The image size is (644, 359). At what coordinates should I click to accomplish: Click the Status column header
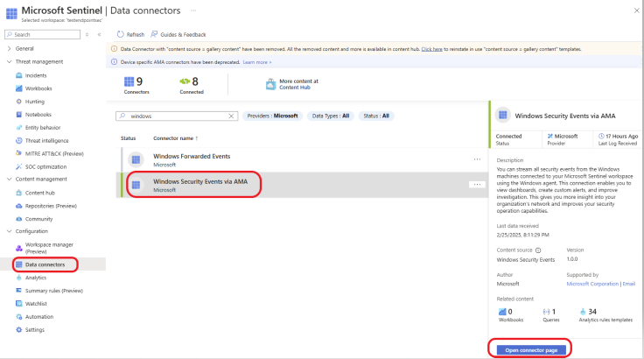pos(128,138)
